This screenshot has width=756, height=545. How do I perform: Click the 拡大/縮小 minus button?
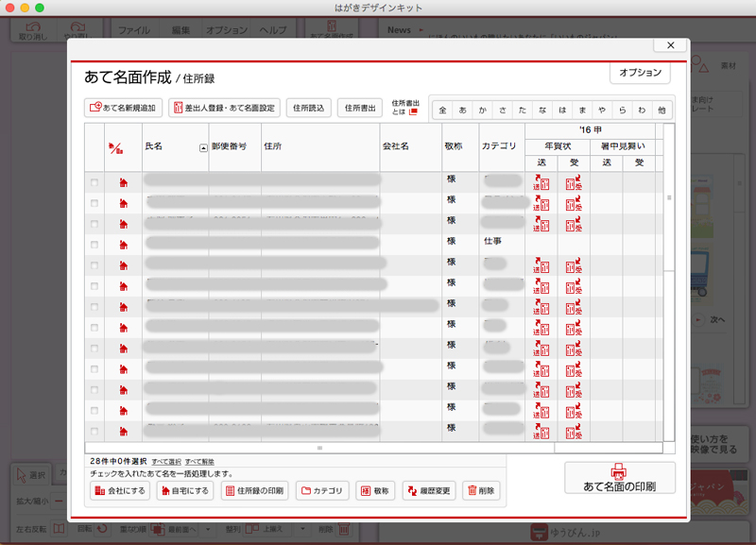click(59, 502)
